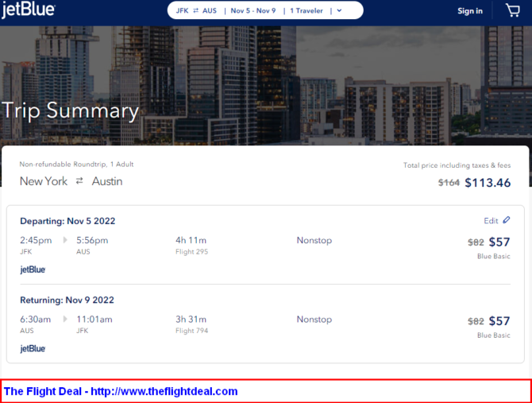
Task: Click departure time 2:45pm
Action: coord(36,240)
